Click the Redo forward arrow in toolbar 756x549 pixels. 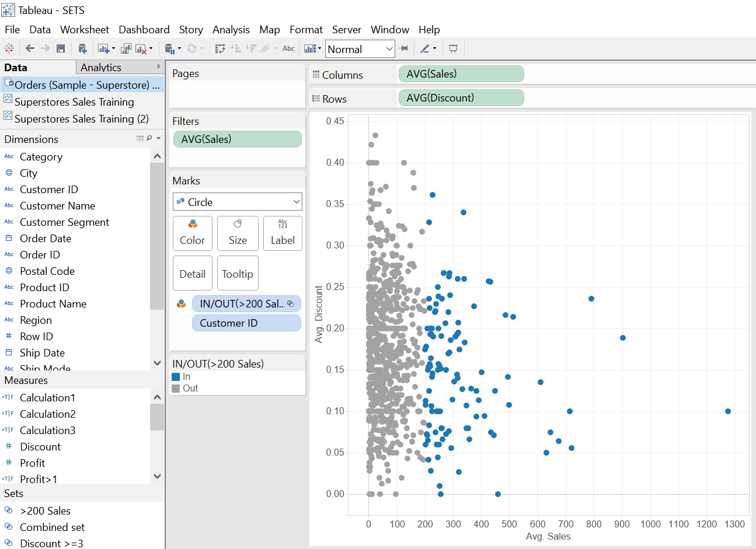(x=45, y=48)
